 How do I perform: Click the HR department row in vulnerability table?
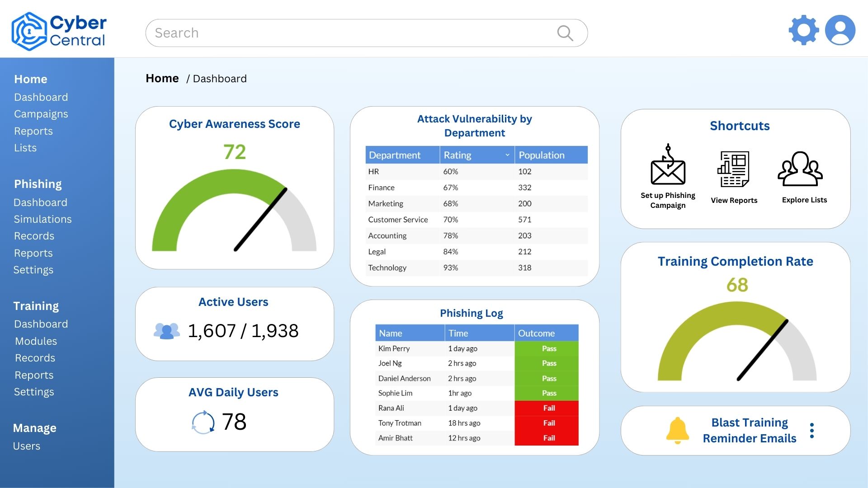point(475,171)
